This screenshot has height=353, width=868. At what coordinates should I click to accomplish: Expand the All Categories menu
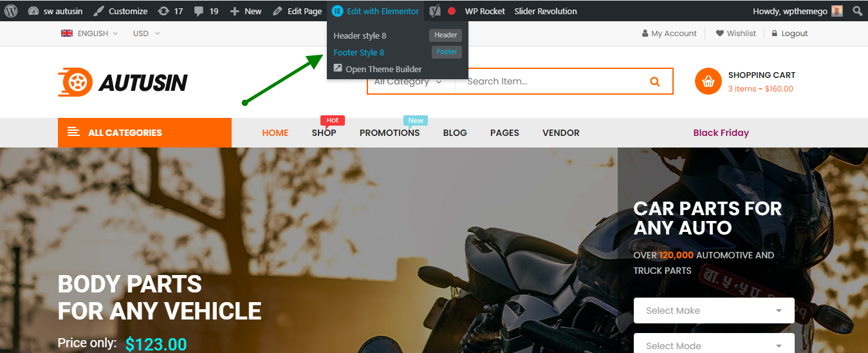(145, 133)
